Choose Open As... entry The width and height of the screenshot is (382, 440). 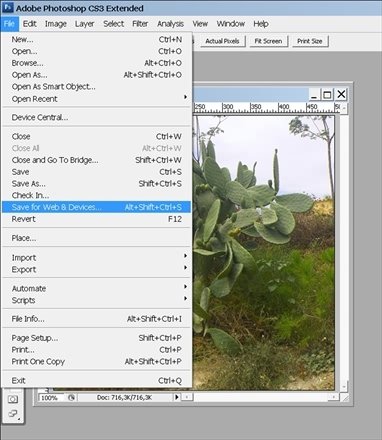(x=97, y=75)
